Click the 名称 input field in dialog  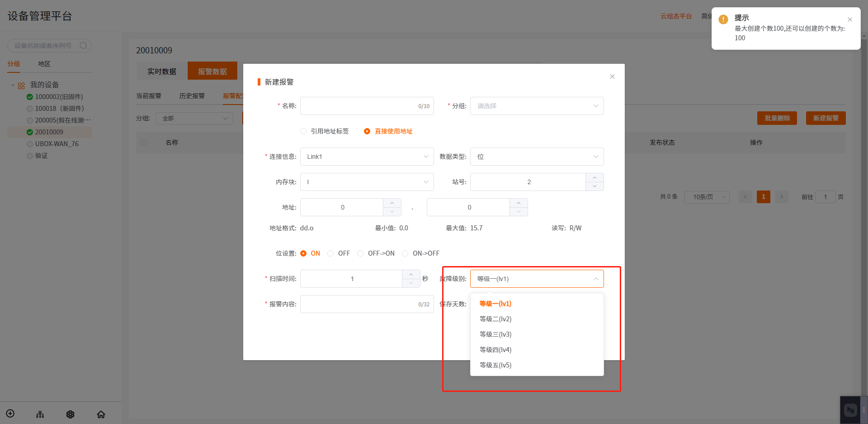pos(367,106)
